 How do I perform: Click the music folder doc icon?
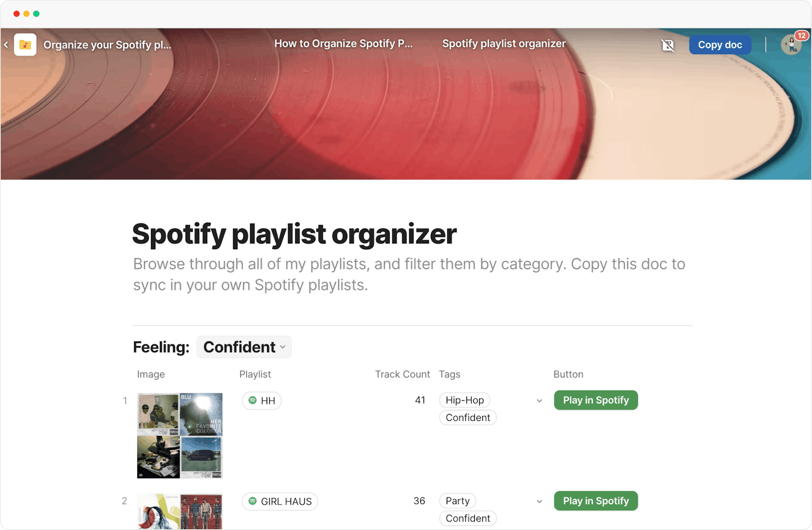pyautogui.click(x=25, y=45)
